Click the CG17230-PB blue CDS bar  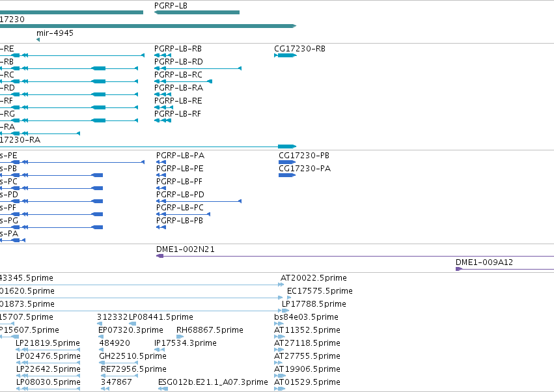[287, 162]
